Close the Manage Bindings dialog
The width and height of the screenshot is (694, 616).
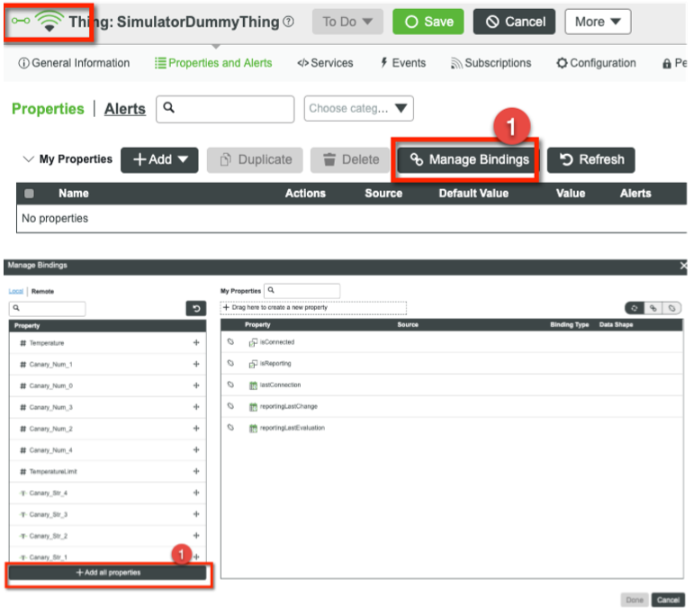(683, 266)
